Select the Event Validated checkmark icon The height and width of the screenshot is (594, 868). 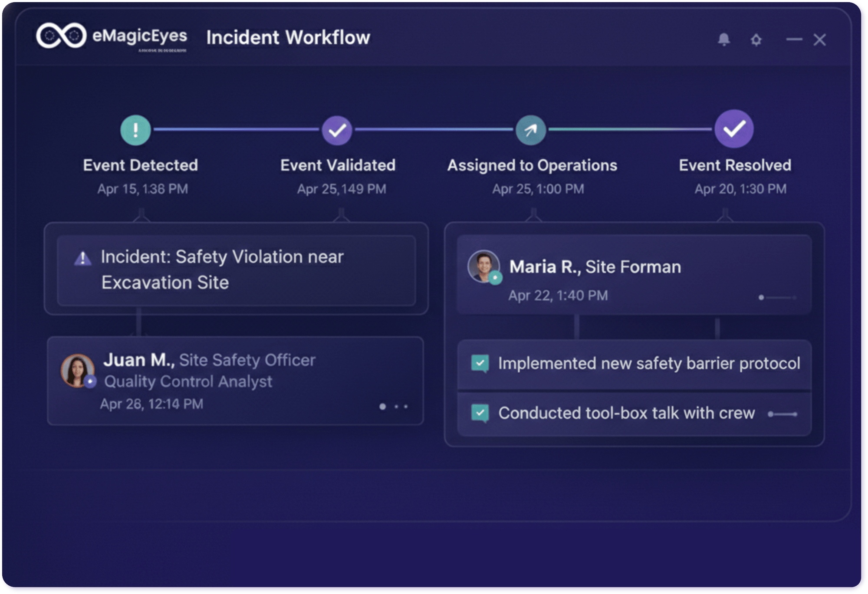point(337,130)
